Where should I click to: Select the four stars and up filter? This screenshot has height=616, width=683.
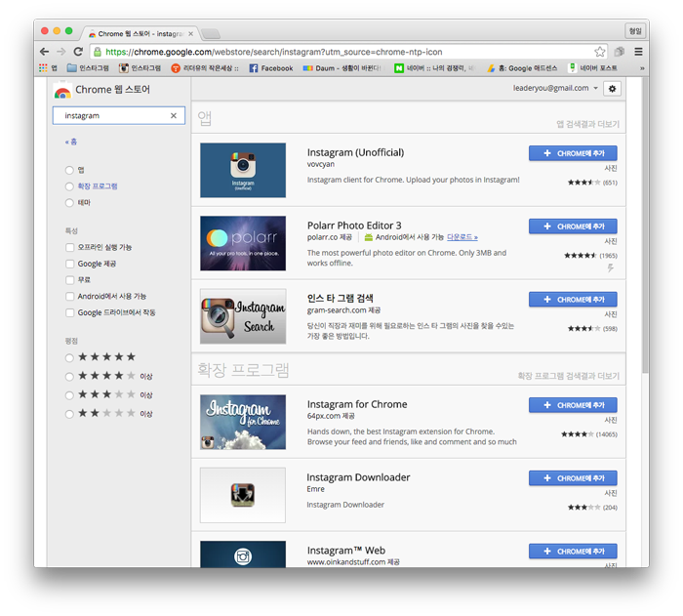click(69, 377)
